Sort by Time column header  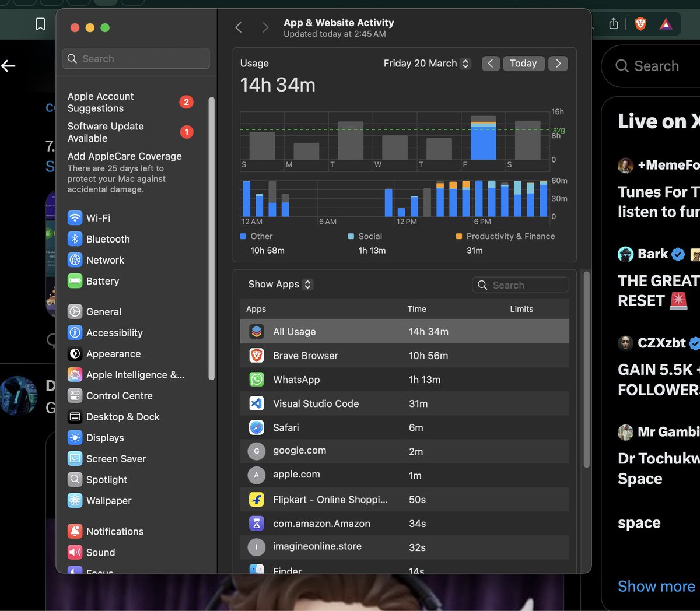coord(416,309)
